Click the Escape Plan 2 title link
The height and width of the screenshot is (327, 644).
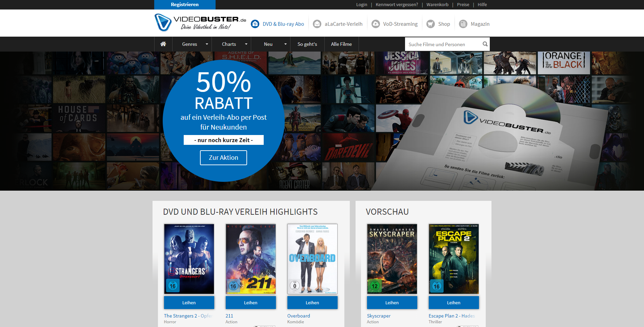(x=452, y=316)
